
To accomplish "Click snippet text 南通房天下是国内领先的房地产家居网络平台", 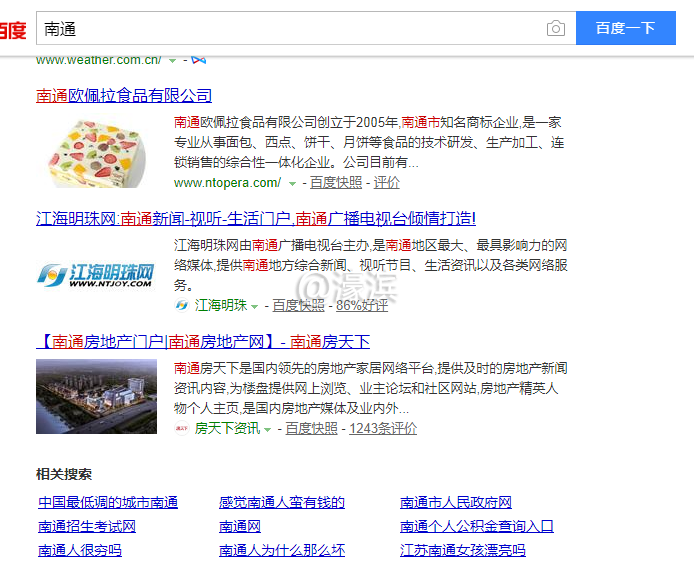I will pyautogui.click(x=304, y=368).
